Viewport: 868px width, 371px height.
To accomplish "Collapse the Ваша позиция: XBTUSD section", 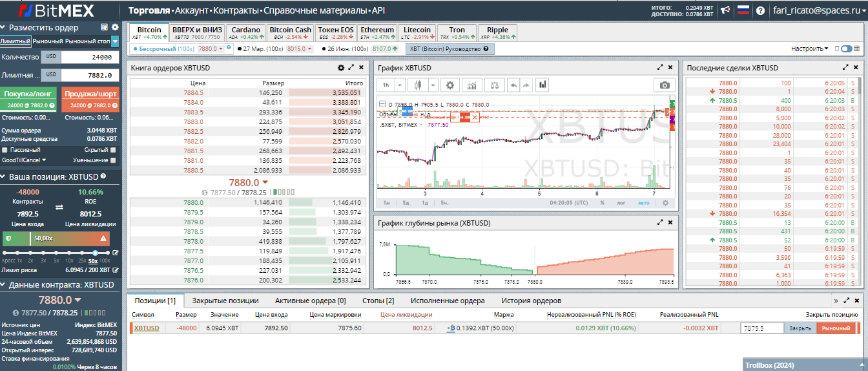I will (3, 176).
